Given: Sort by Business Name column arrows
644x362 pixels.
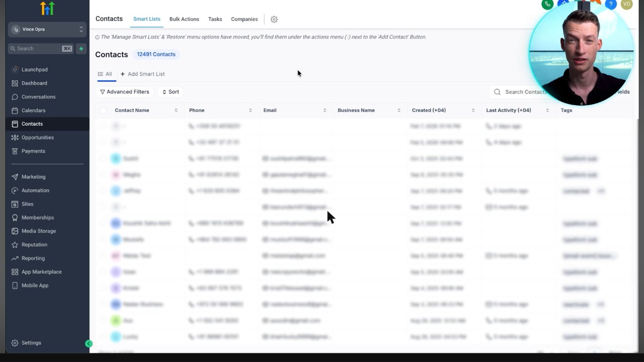Looking at the screenshot, I should [399, 111].
